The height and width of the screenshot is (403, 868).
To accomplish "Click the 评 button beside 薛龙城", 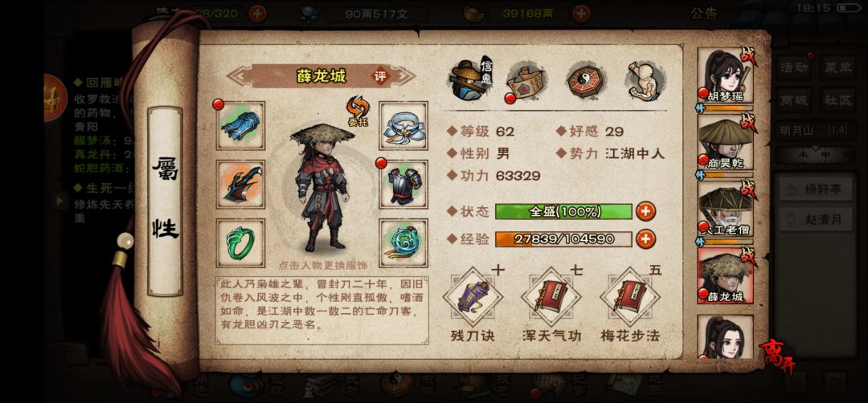I will (381, 76).
